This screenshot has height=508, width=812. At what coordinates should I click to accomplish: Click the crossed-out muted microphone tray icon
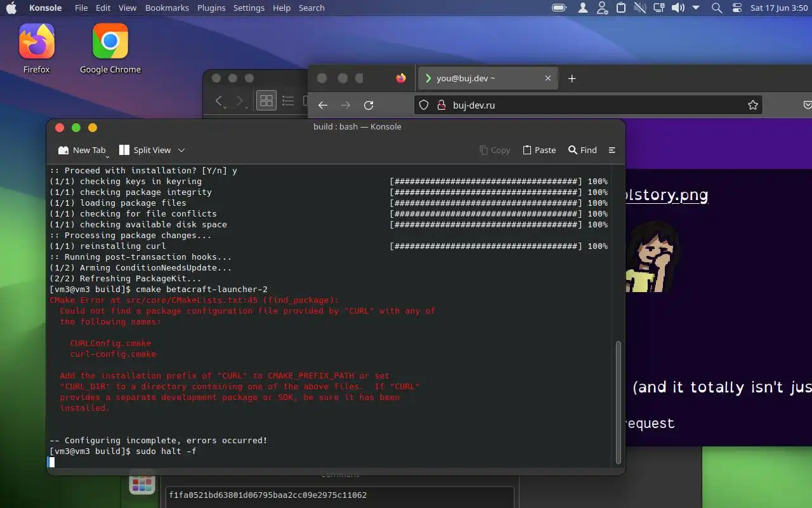(639, 8)
